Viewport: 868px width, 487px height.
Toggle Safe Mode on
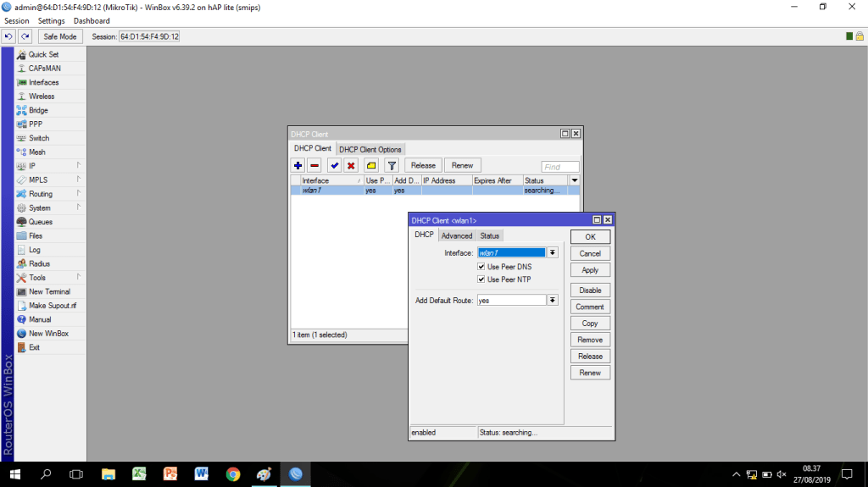pyautogui.click(x=60, y=36)
